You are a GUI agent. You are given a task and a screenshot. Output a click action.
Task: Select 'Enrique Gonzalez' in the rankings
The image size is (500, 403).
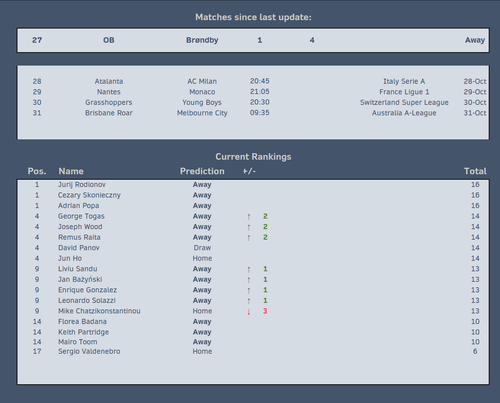87,290
